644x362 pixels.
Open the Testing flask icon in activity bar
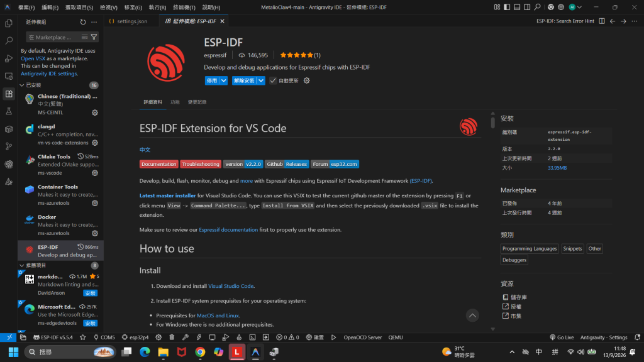pyautogui.click(x=9, y=111)
